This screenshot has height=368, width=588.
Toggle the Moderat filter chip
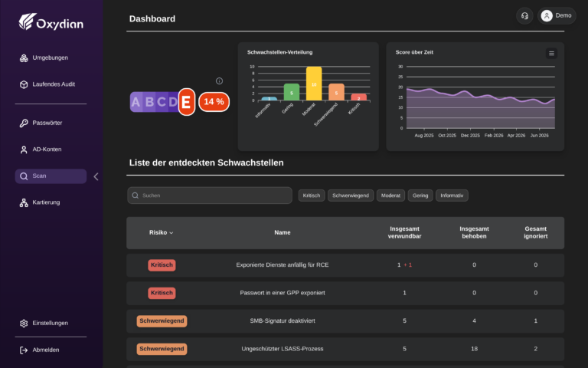point(390,195)
